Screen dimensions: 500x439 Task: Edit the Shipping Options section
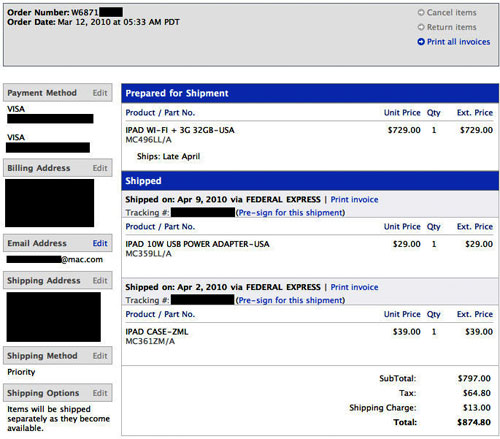pyautogui.click(x=100, y=393)
